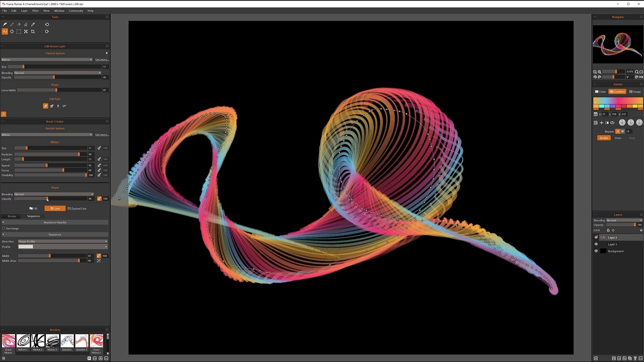Open Particle System Ribbon dropdown in Edit Vector Layer
The image size is (644, 362).
click(47, 59)
